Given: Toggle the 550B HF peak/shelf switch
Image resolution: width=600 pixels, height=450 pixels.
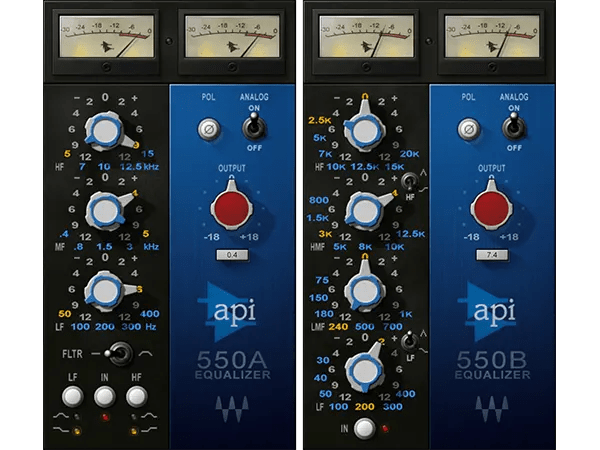Looking at the screenshot, I should 409,181.
